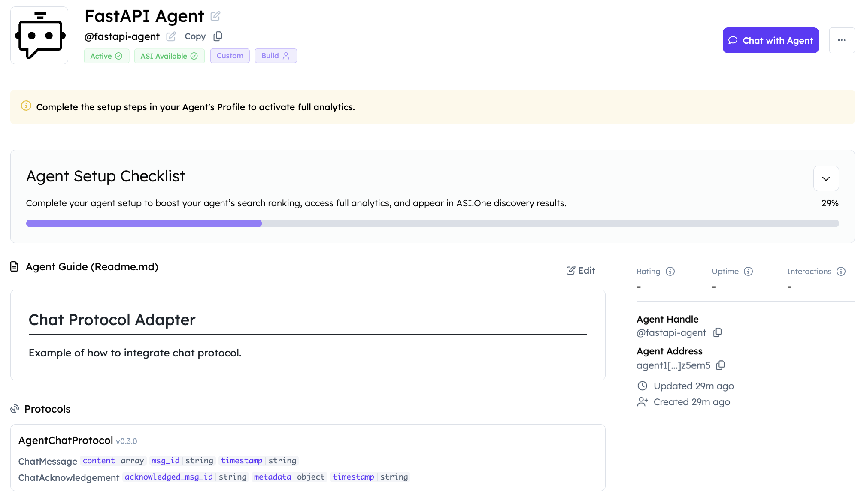This screenshot has height=504, width=864.
Task: Select the Build tag
Action: tap(276, 56)
